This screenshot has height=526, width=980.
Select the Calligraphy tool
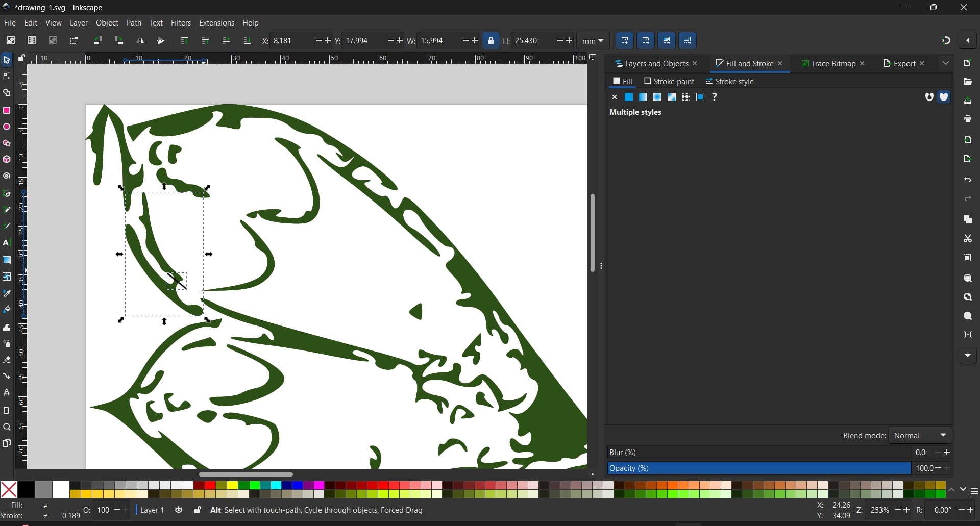(7, 226)
